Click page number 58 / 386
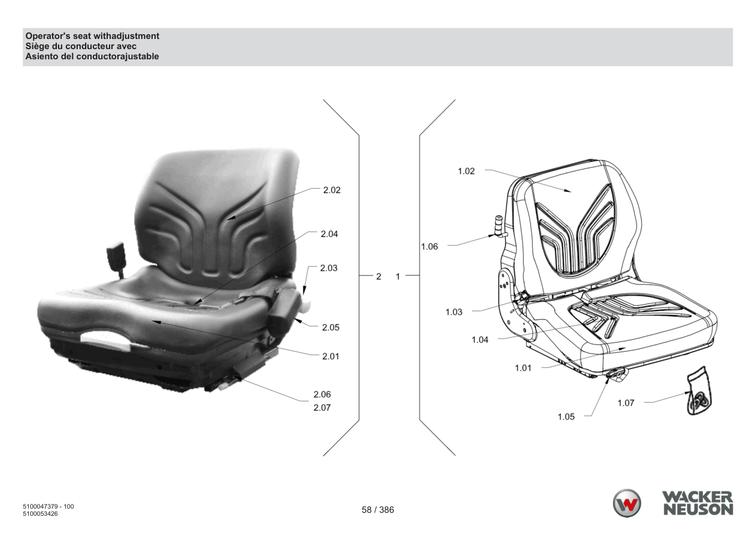 (378, 510)
